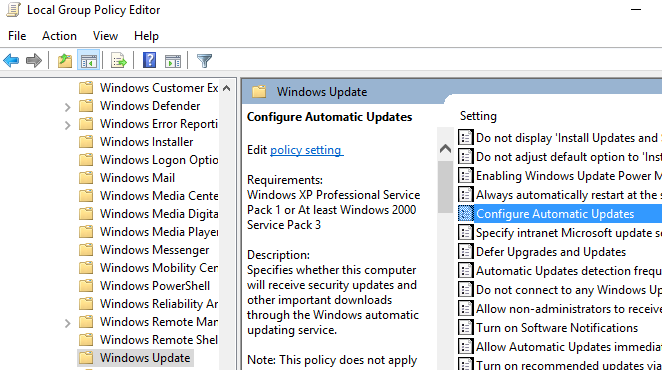Open the File menu
Screen dimensions: 662x370
coord(17,36)
